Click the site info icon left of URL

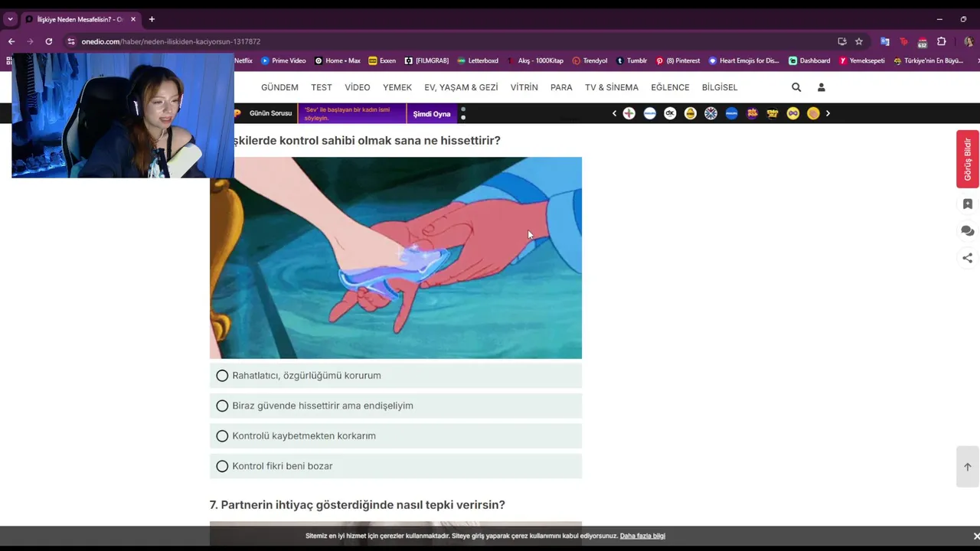(x=71, y=41)
